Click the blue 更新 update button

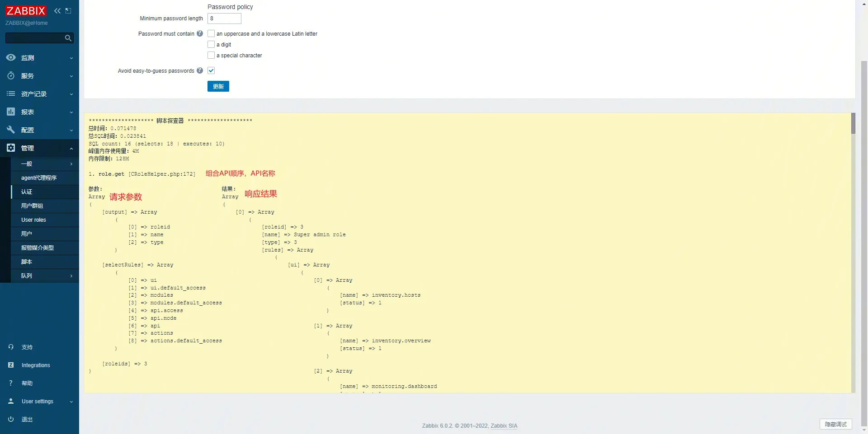[218, 86]
